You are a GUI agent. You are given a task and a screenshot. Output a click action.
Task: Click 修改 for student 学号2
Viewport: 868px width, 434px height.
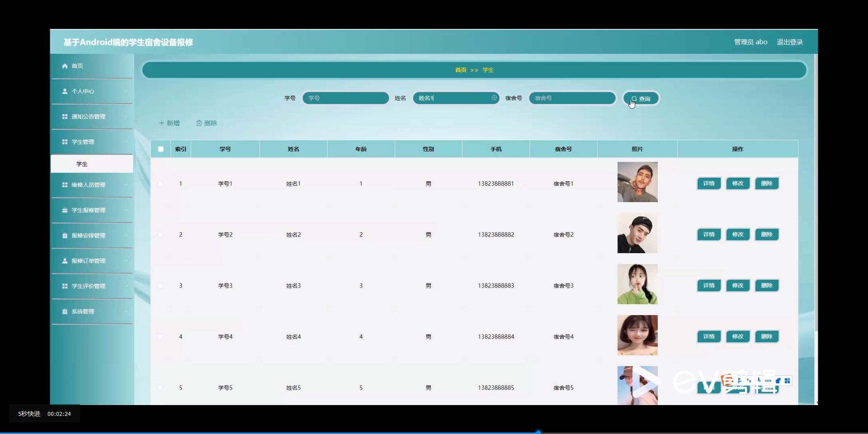[x=737, y=234]
